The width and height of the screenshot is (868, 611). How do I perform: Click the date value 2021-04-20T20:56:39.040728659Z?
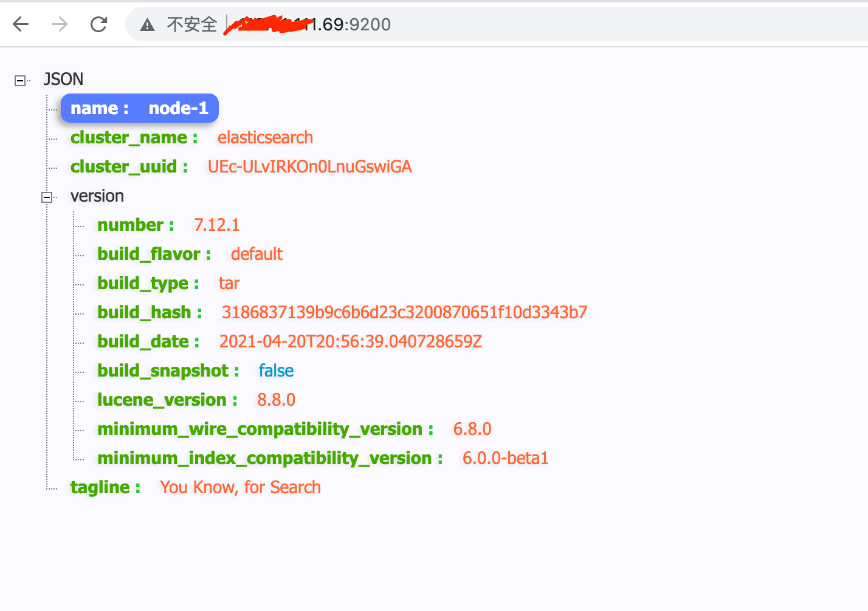[351, 341]
